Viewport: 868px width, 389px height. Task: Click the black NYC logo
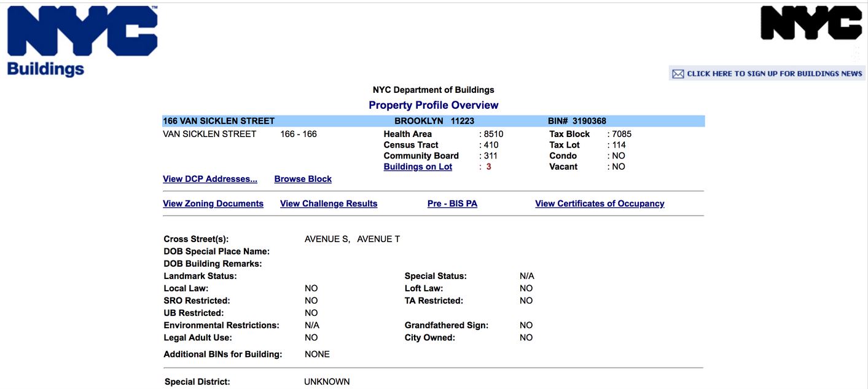click(811, 24)
